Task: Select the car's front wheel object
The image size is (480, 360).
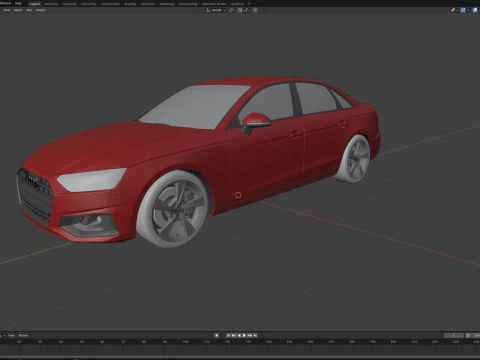Action: coord(173,209)
